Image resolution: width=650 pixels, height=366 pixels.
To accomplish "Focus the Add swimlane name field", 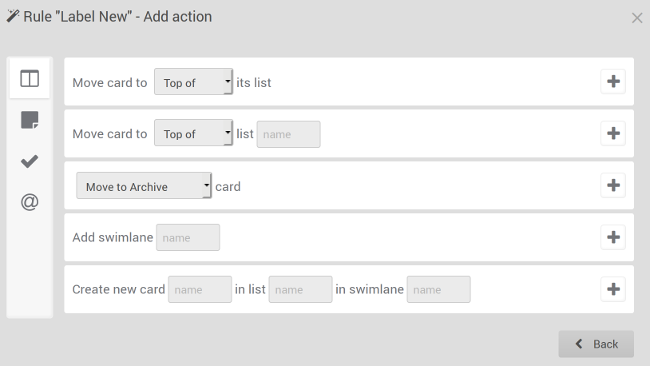I will [x=188, y=238].
